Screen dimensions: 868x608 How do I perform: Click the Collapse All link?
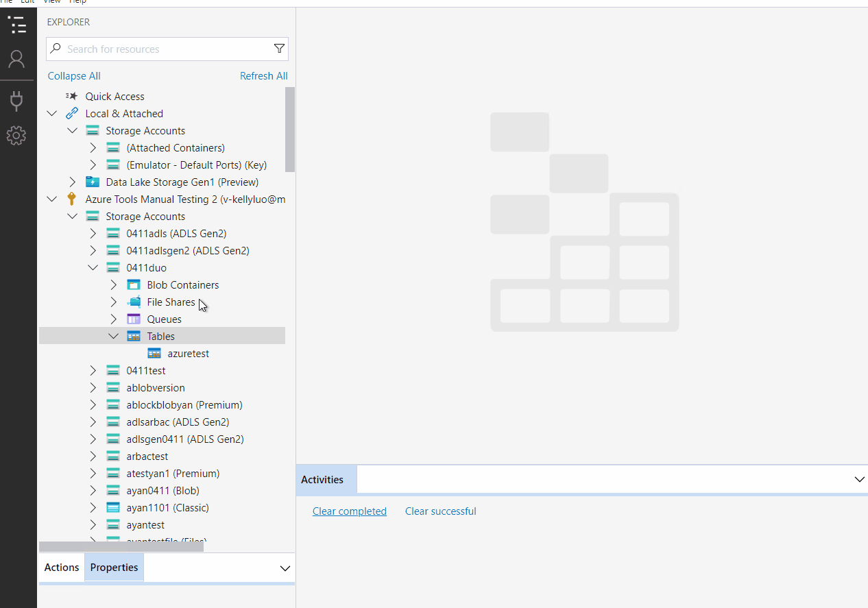74,76
